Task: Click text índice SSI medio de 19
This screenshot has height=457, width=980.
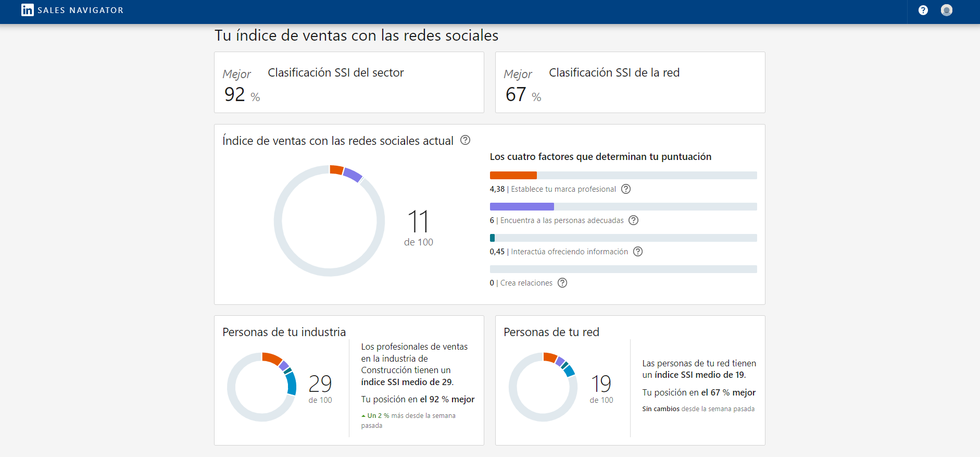Action: [700, 375]
